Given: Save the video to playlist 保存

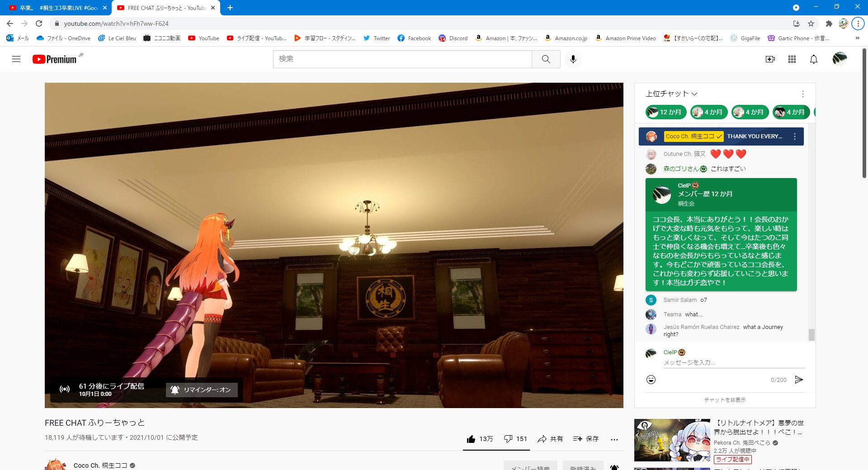Looking at the screenshot, I should [x=585, y=439].
